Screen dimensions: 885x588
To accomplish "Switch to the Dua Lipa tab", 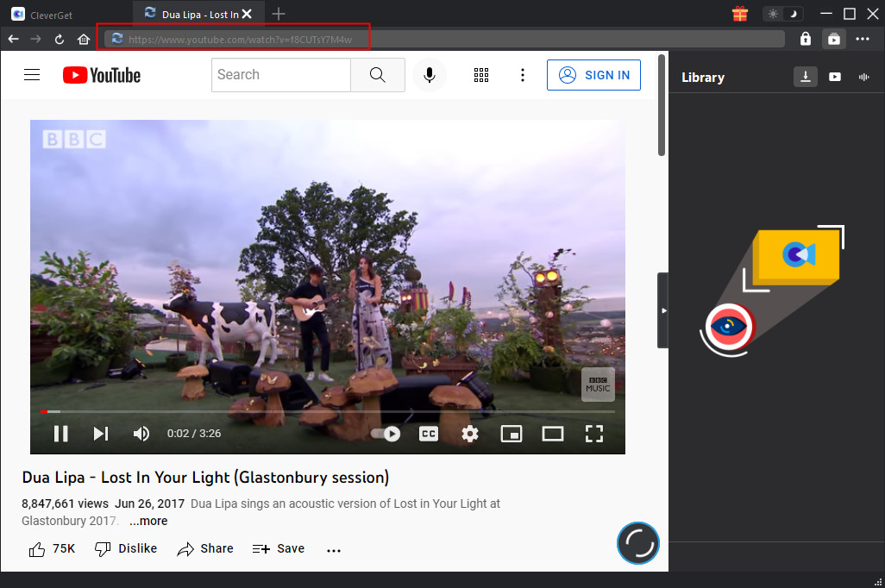I will pos(198,14).
